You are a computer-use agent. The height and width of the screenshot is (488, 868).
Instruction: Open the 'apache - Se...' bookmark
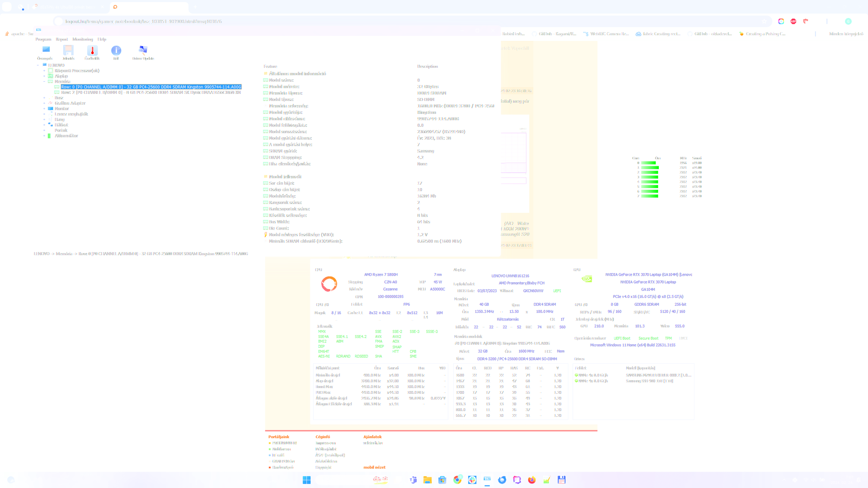coord(19,34)
